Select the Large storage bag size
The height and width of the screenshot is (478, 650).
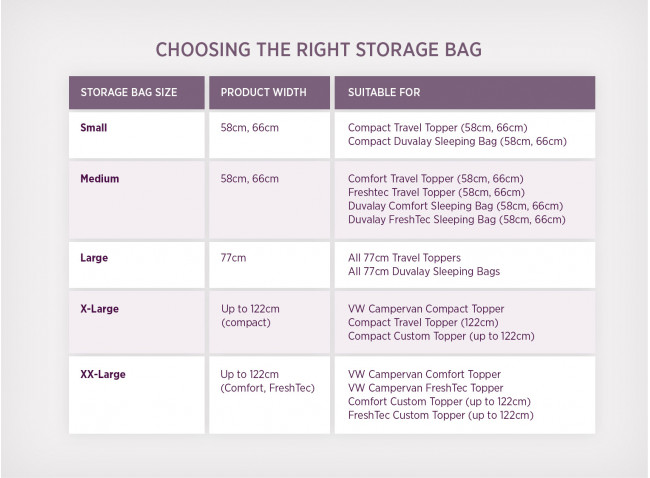tap(94, 258)
